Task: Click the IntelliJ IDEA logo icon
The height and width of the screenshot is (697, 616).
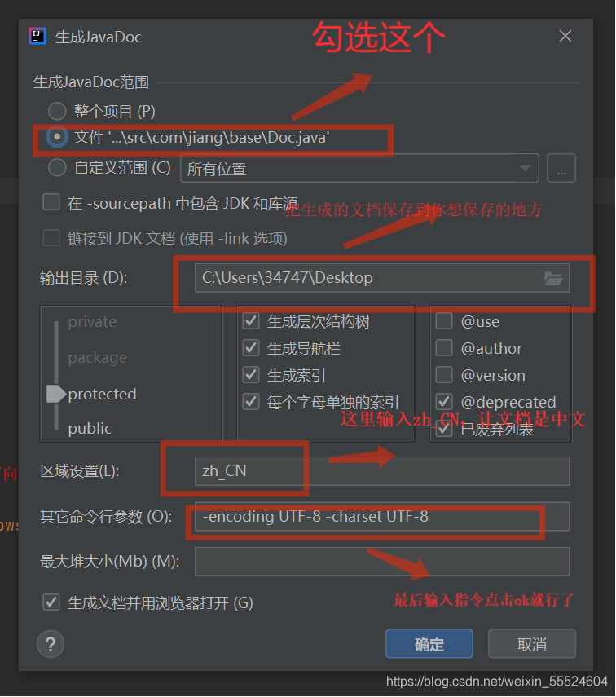Action: (37, 36)
